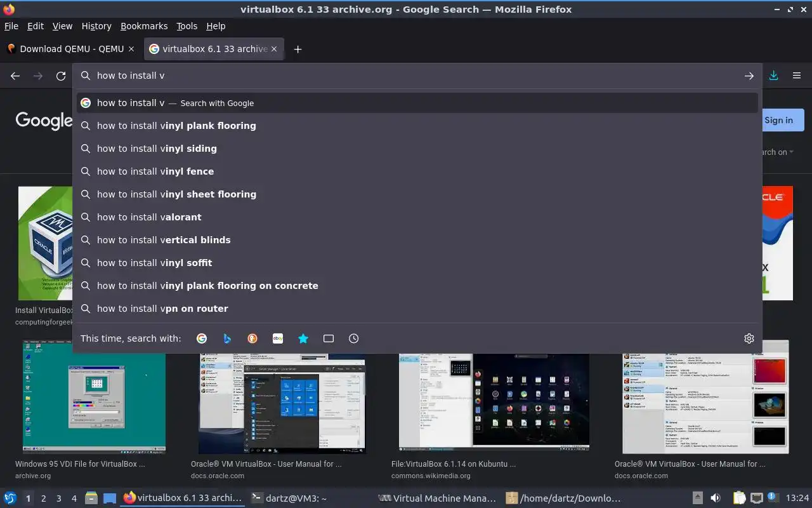Click the 13:24 clock in taskbar

coord(797,498)
